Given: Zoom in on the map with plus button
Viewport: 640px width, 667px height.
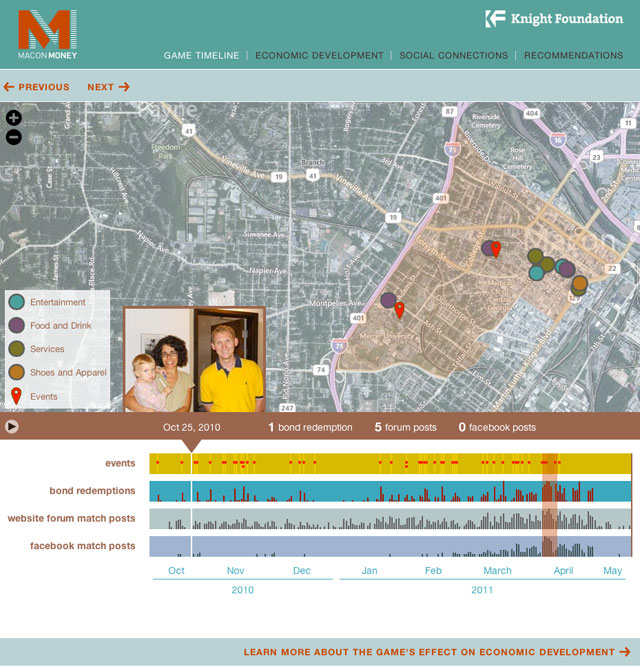Looking at the screenshot, I should pyautogui.click(x=14, y=118).
